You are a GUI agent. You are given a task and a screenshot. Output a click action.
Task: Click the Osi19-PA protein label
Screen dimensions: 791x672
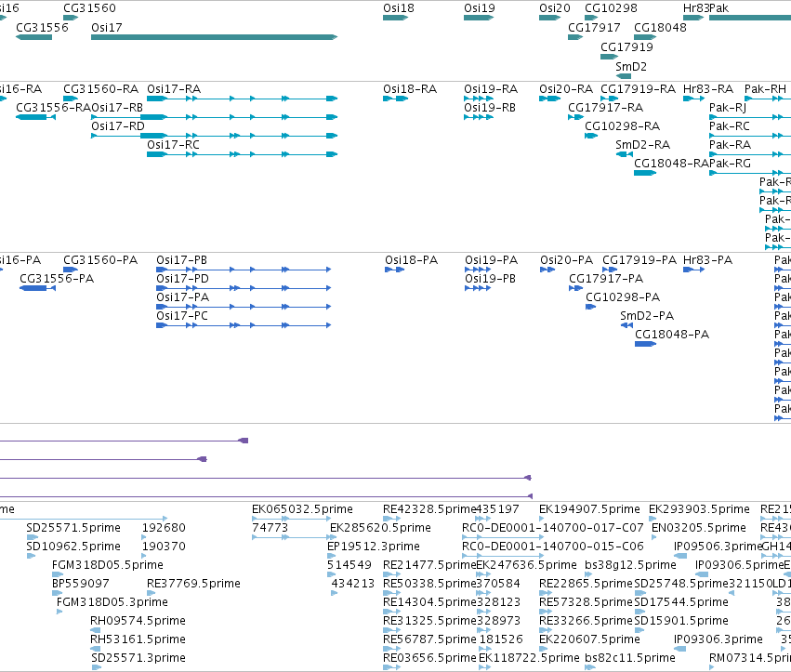pos(492,260)
